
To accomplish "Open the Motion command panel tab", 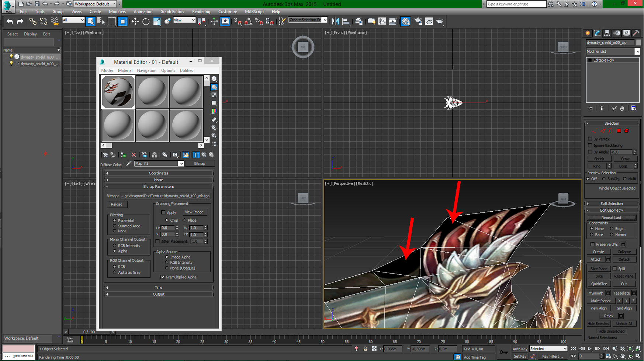I will coord(617,33).
